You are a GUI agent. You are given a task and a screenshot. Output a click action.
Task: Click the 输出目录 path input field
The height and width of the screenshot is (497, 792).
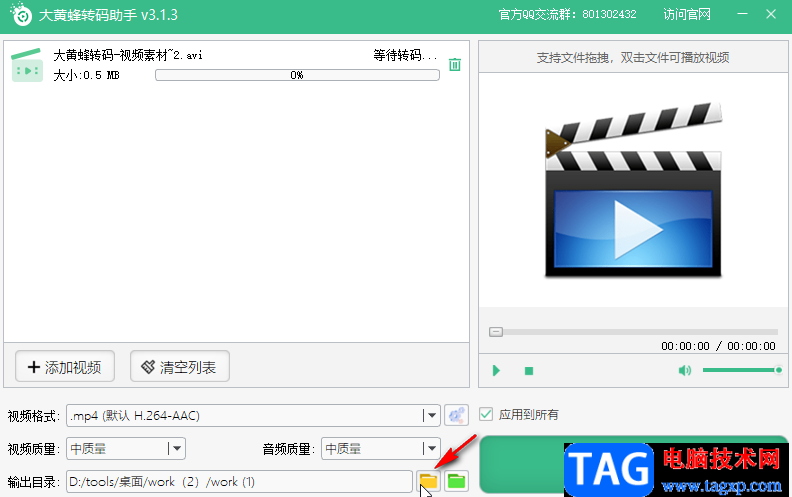[x=239, y=482]
